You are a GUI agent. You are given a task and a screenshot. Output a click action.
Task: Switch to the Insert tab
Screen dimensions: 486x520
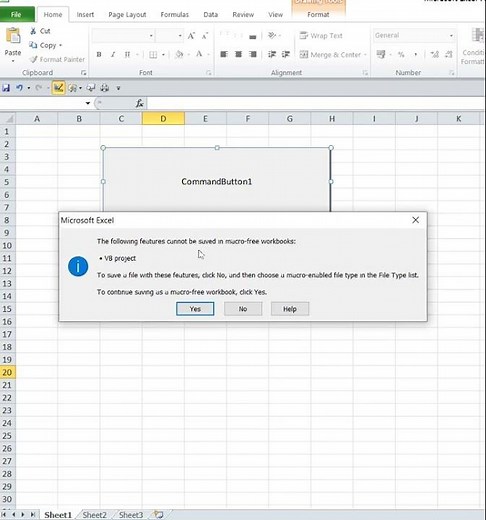tap(85, 15)
